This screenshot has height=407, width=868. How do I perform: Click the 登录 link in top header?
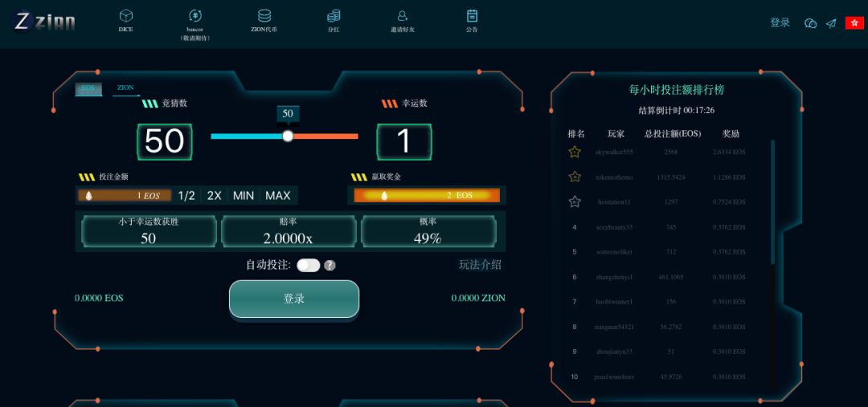pyautogui.click(x=780, y=23)
